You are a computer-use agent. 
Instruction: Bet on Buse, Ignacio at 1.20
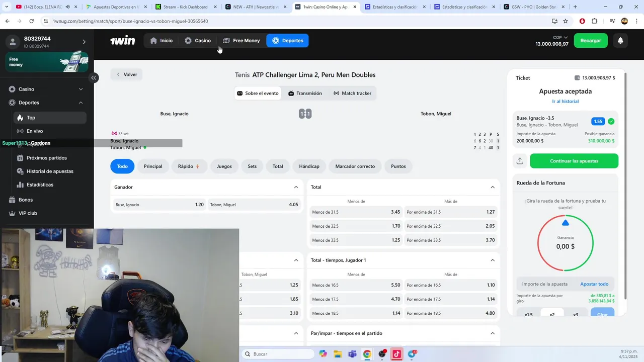point(159,205)
